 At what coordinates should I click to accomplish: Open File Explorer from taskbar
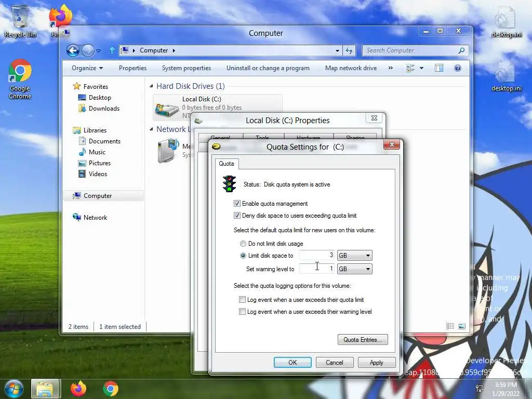coord(46,389)
